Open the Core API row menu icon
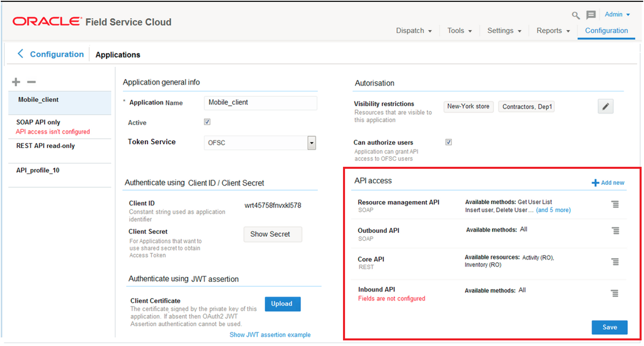The height and width of the screenshot is (346, 644). [615, 262]
